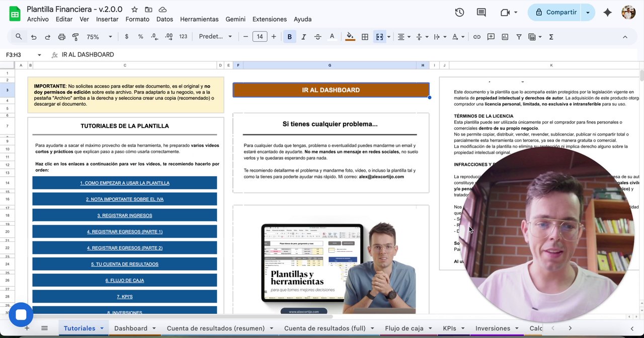Click the paint format roller icon
Viewport: 644px width, 338px height.
75,37
